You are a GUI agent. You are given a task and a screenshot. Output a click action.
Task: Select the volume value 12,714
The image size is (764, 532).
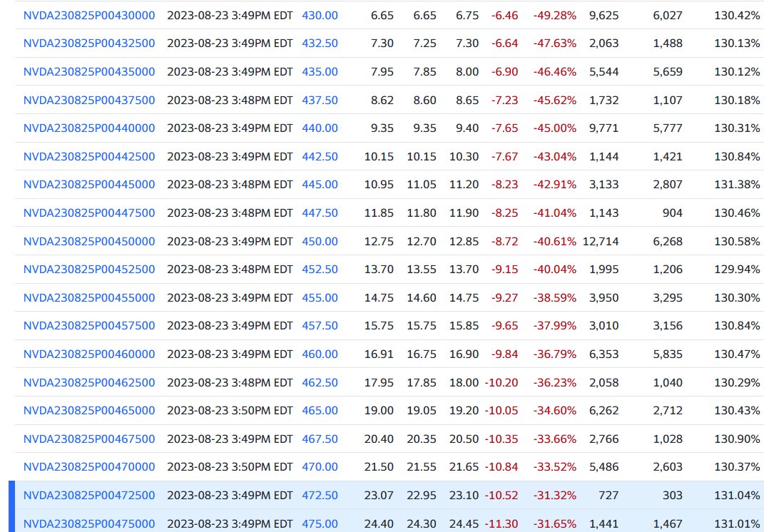601,241
